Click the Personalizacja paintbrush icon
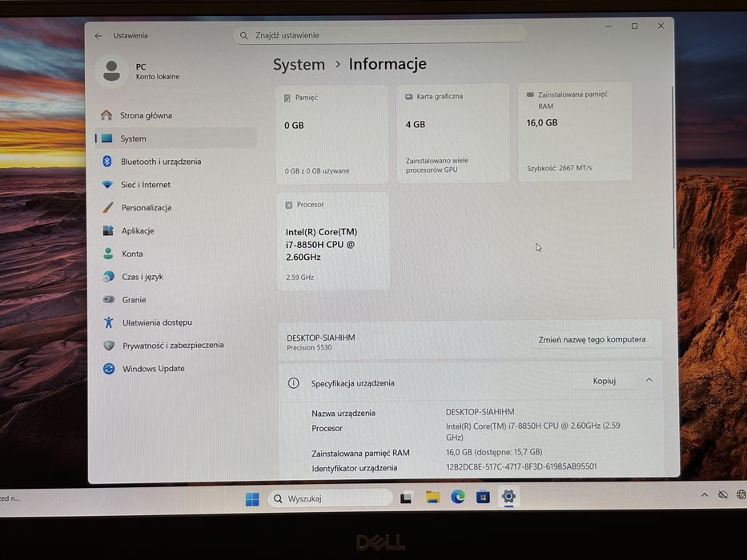747x560 pixels. pyautogui.click(x=108, y=207)
